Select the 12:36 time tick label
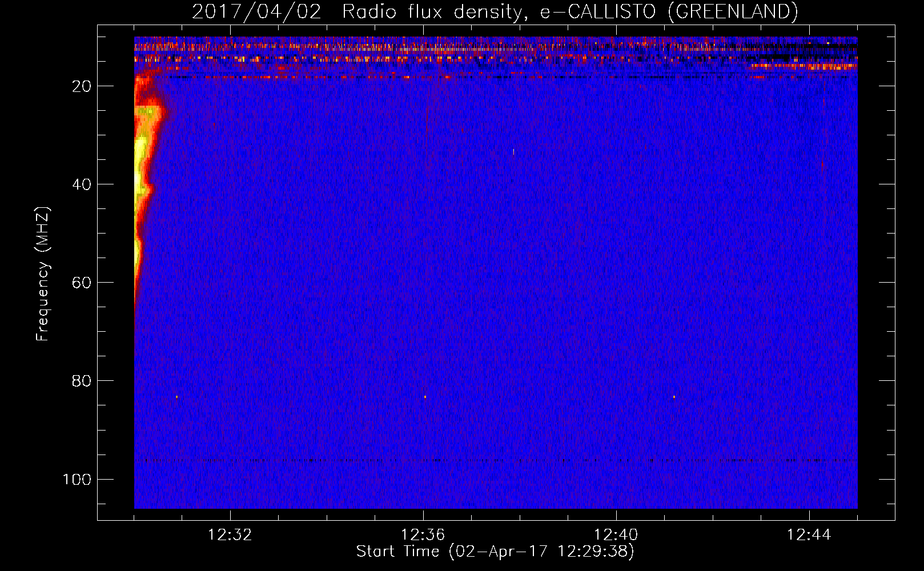This screenshot has height=571, width=924. (423, 535)
